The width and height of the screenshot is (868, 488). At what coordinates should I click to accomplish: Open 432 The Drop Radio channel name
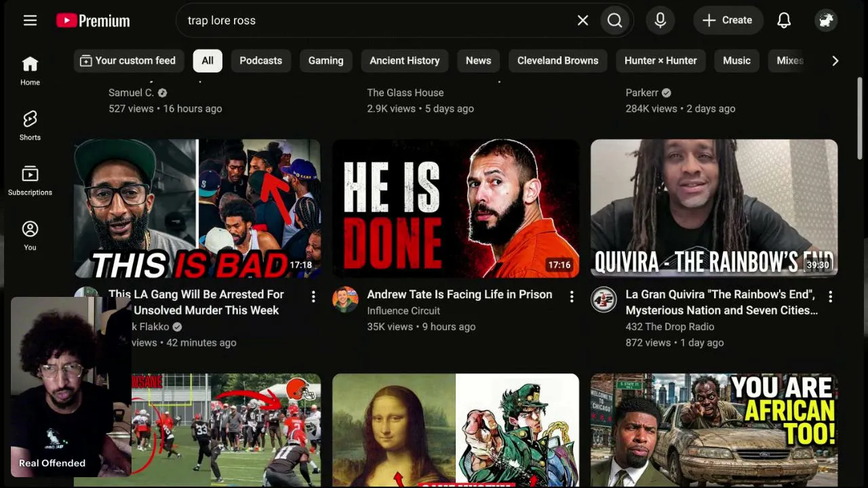(x=669, y=327)
